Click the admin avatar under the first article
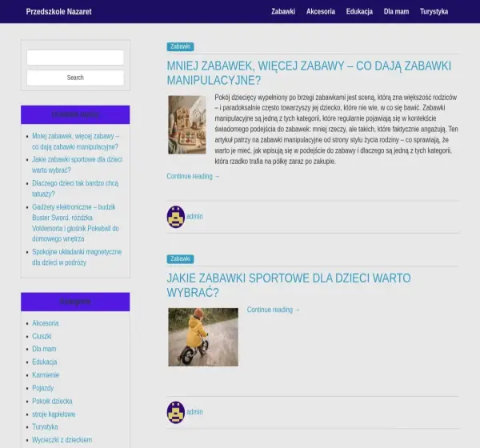This screenshot has width=480, height=448. coord(176,217)
